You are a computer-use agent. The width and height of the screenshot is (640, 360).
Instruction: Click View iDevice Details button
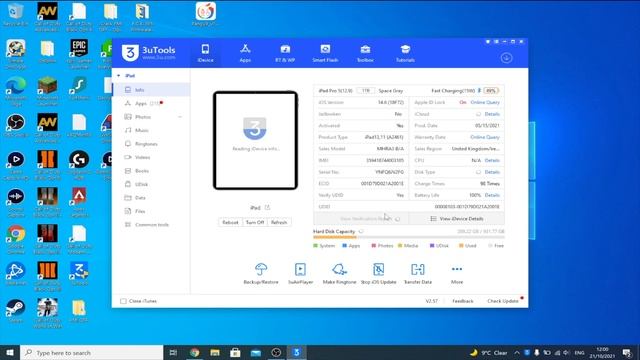pos(457,219)
